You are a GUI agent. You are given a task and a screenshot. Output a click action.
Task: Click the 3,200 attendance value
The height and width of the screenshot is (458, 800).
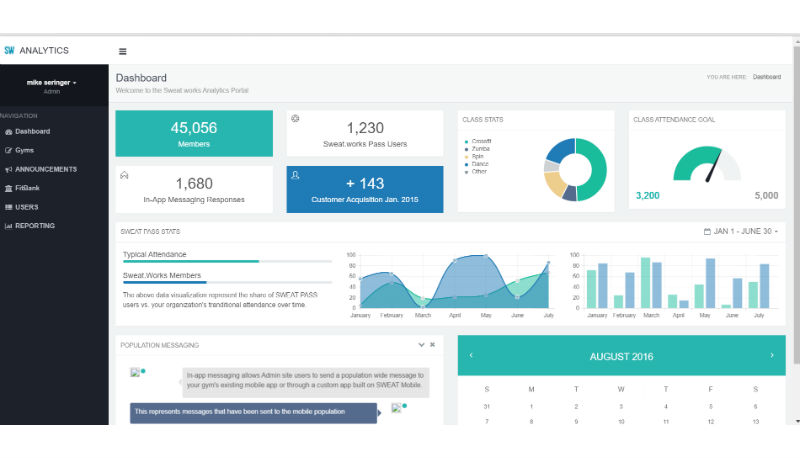click(x=647, y=196)
